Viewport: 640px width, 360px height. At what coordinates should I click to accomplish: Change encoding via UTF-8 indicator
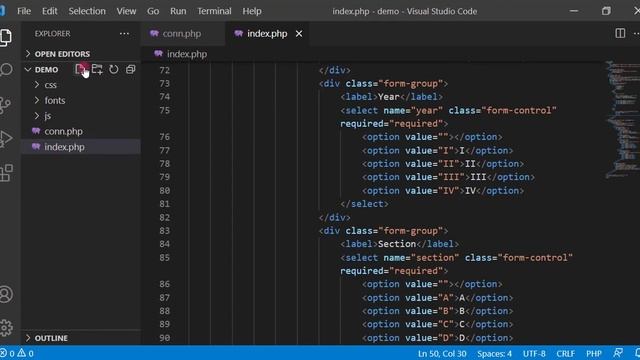[x=534, y=353]
